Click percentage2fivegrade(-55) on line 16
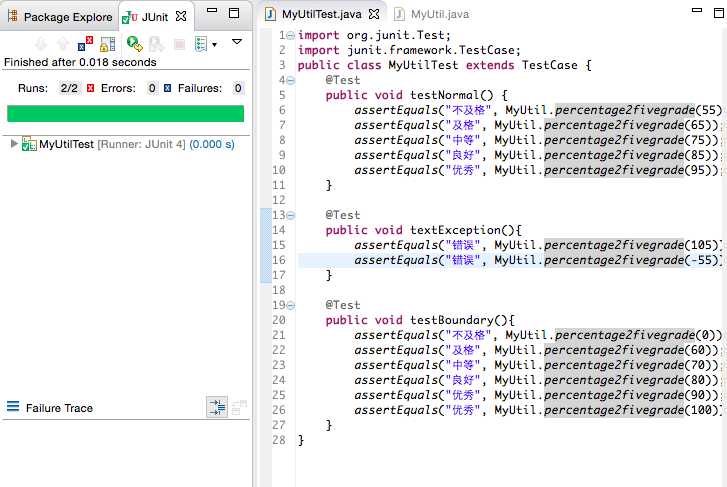The width and height of the screenshot is (727, 487). pyautogui.click(x=633, y=260)
